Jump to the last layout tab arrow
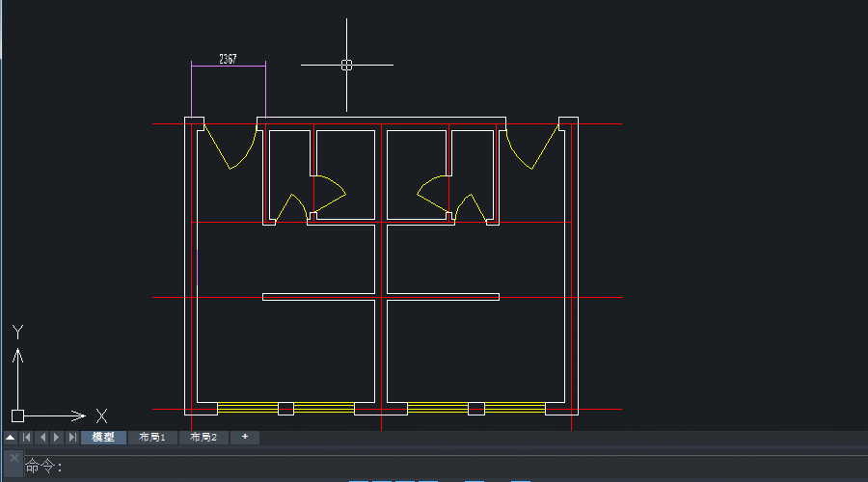Screen dimensions: 868x482 pyautogui.click(x=72, y=438)
